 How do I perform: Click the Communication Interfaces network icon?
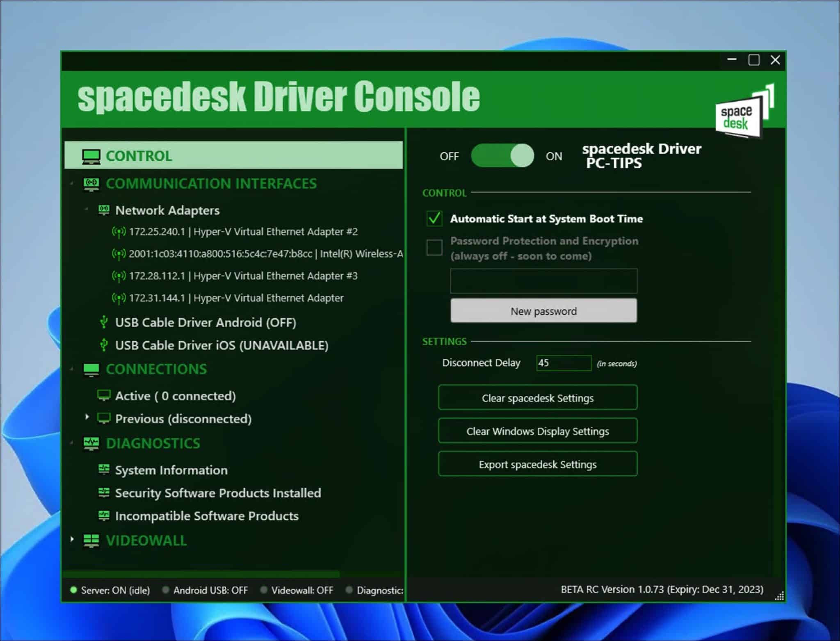click(x=91, y=184)
